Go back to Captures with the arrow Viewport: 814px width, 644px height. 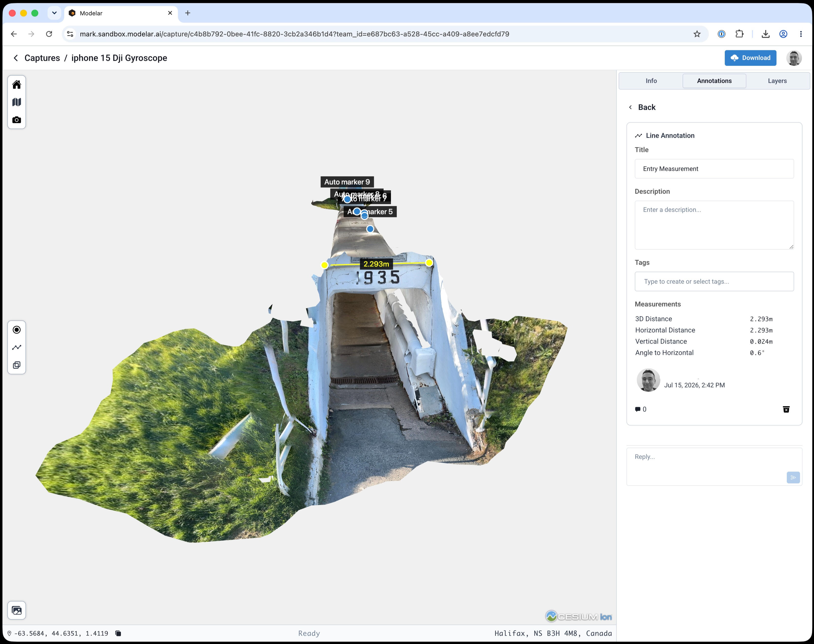tap(16, 58)
